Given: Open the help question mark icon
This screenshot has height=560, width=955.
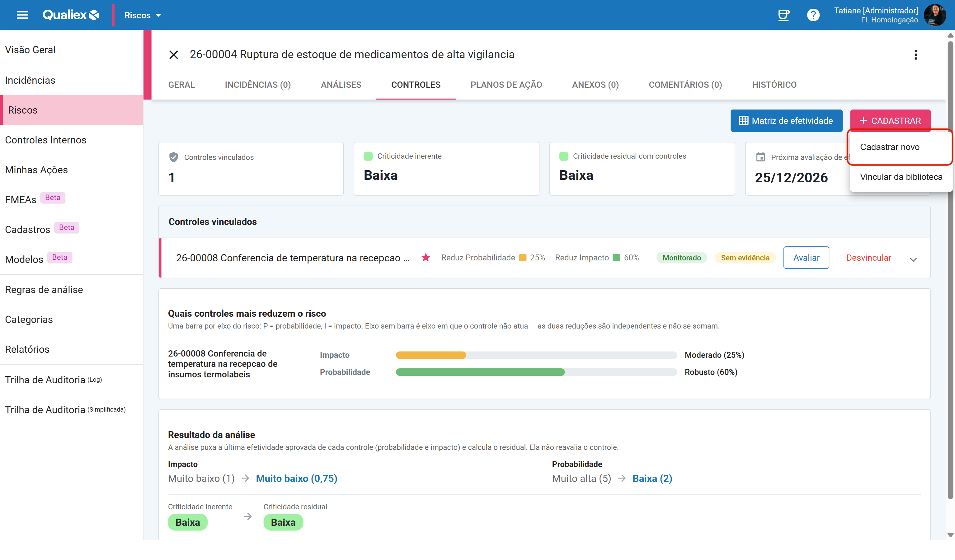Looking at the screenshot, I should (813, 15).
